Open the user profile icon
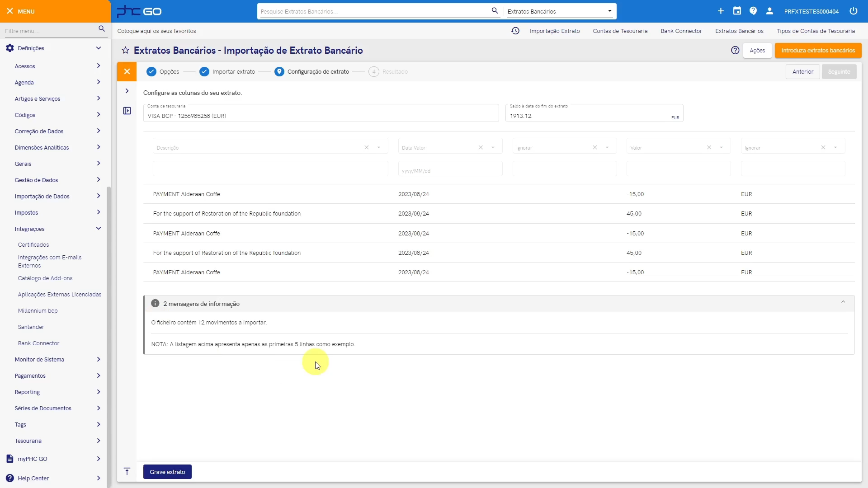868x488 pixels. (769, 11)
